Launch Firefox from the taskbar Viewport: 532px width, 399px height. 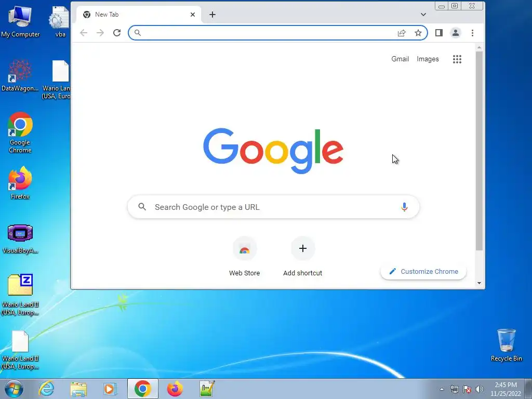[175, 389]
